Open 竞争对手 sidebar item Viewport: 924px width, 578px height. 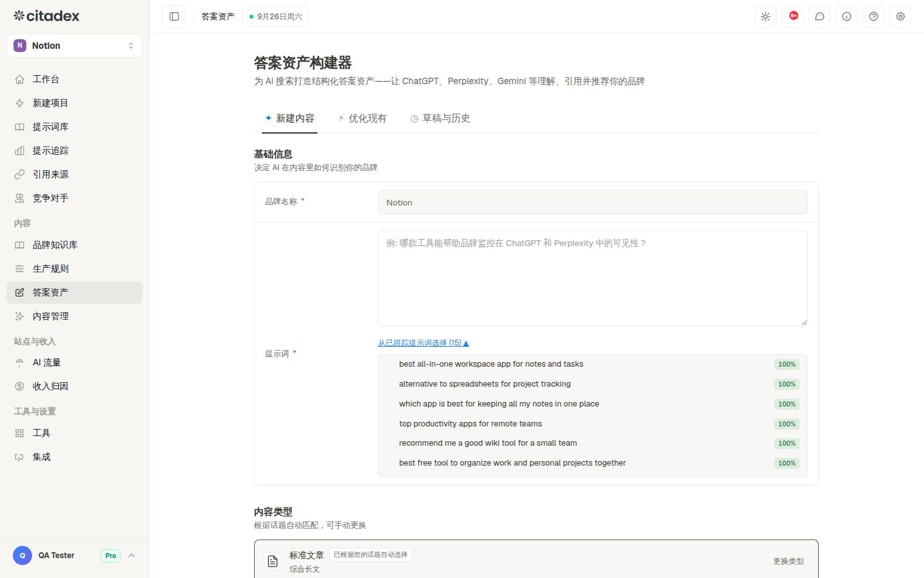tap(74, 198)
